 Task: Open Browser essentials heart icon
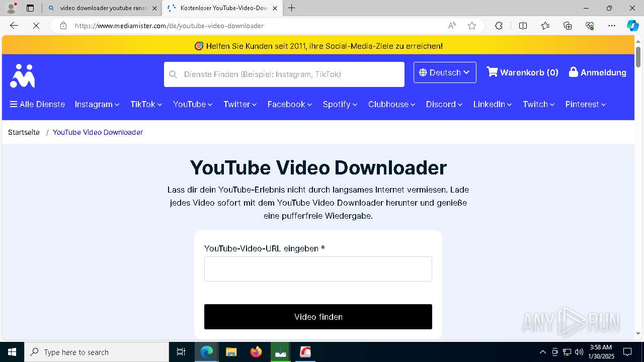pos(590,26)
